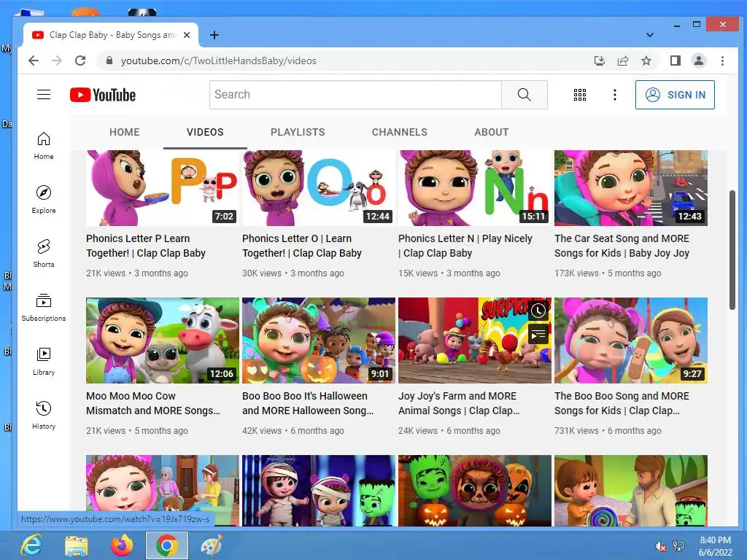Open the YouTube hamburger guide menu
This screenshot has width=747, height=560.
pos(44,95)
